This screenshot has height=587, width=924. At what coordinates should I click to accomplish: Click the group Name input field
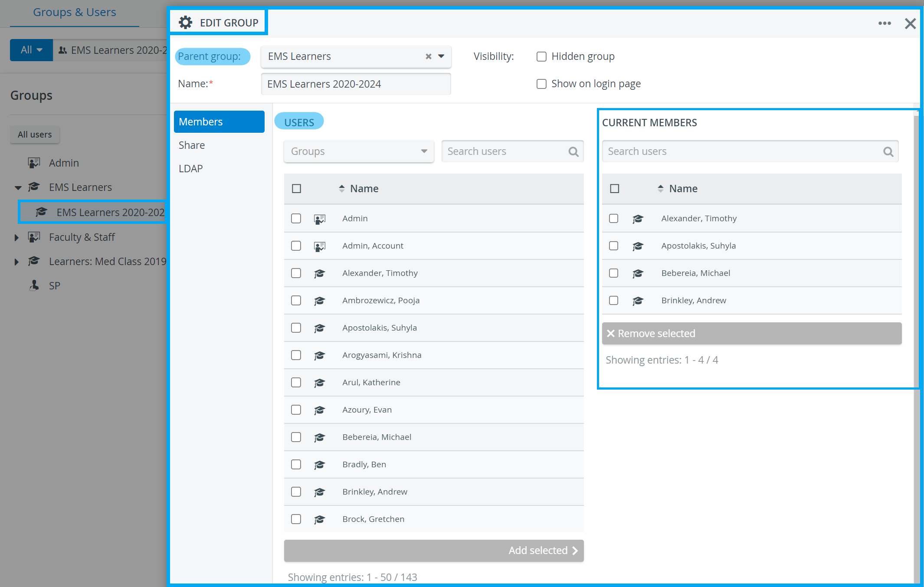pyautogui.click(x=356, y=84)
